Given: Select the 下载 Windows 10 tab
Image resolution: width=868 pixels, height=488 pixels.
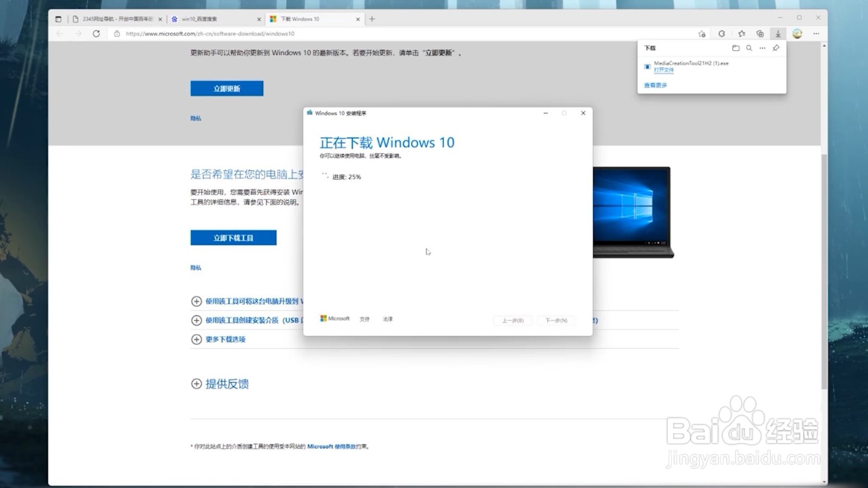Looking at the screenshot, I should (x=315, y=19).
